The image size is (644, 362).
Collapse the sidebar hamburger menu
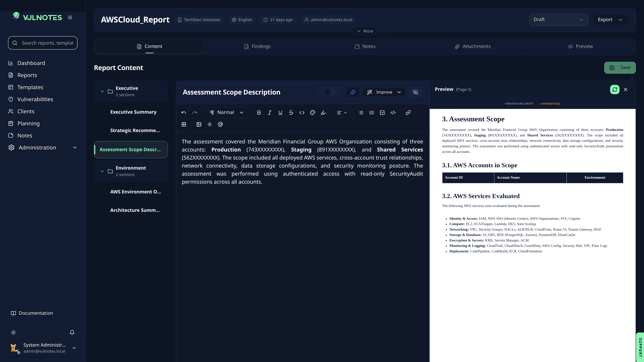click(70, 17)
